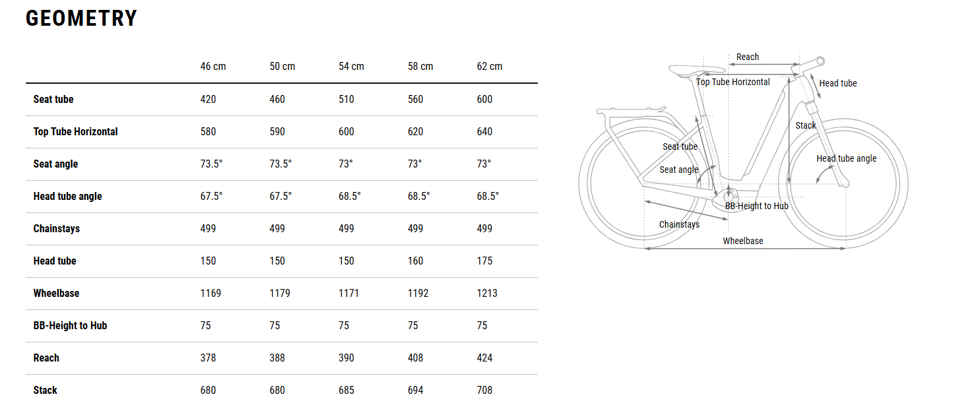Click the 62 cm size column header
Image resolution: width=980 pixels, height=411 pixels.
point(490,67)
